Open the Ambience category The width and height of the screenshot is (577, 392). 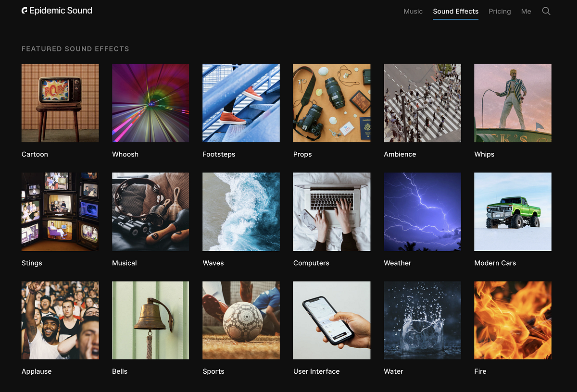(422, 103)
